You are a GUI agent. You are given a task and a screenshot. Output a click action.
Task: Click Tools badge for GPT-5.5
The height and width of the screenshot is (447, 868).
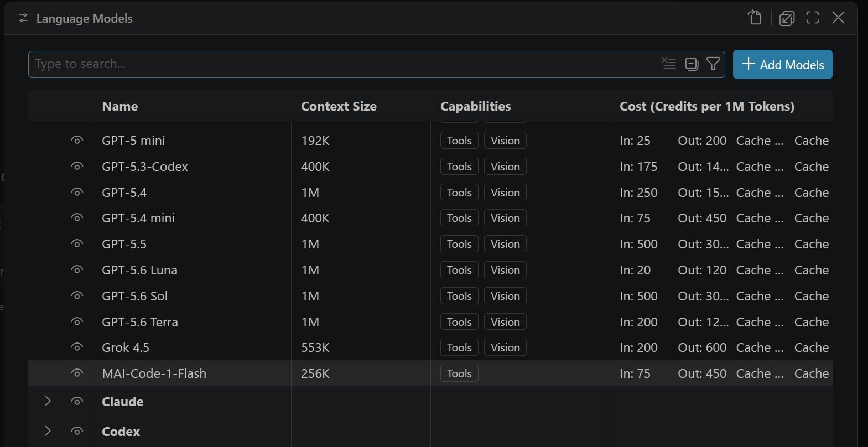(459, 244)
